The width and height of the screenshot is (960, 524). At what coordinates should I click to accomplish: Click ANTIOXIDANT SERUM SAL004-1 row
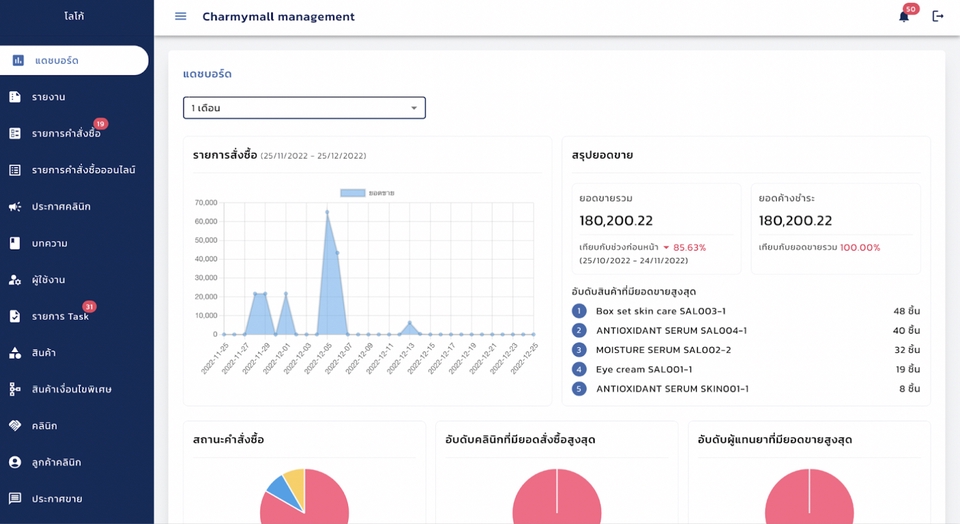746,331
